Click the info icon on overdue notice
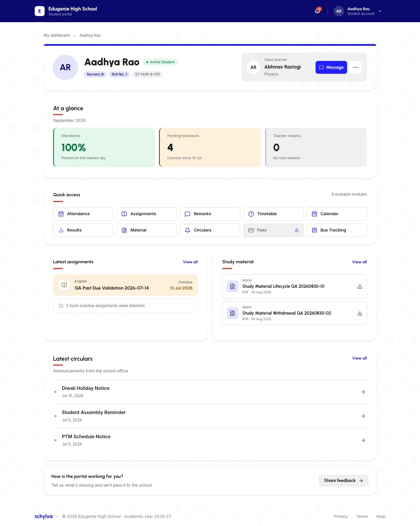 [61, 306]
